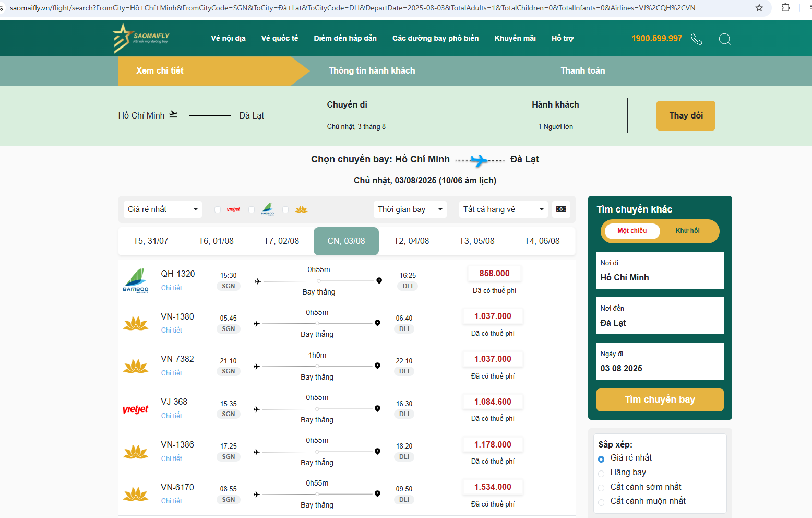This screenshot has height=518, width=812.
Task: Open Vé quốc tế menu
Action: pyautogui.click(x=280, y=38)
